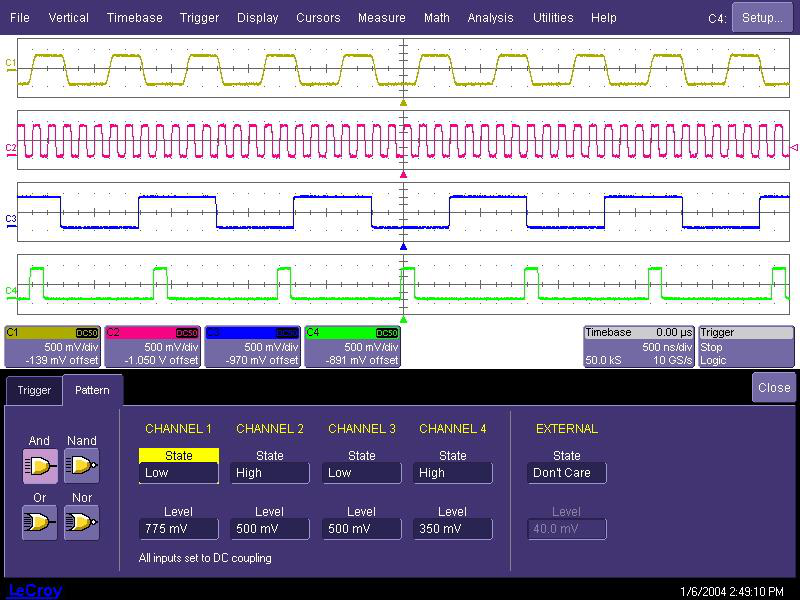The height and width of the screenshot is (600, 800).
Task: Switch to the Trigger tab
Action: pos(34,390)
